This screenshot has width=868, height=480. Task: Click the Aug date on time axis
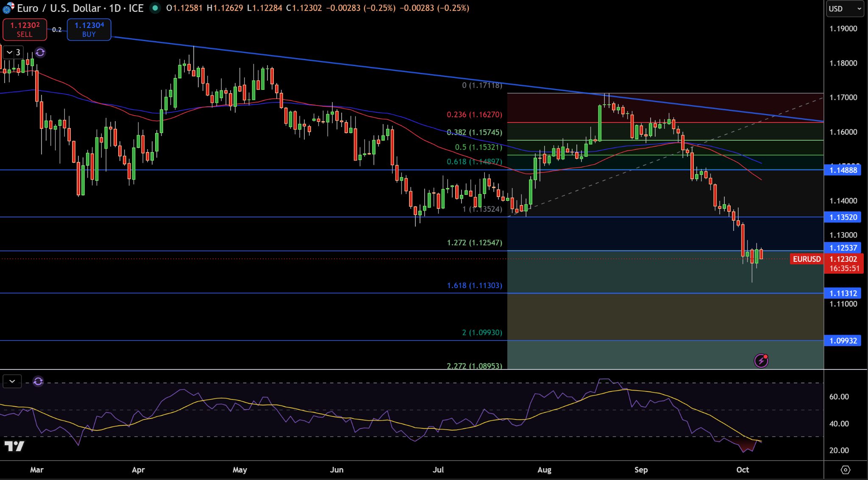544,470
